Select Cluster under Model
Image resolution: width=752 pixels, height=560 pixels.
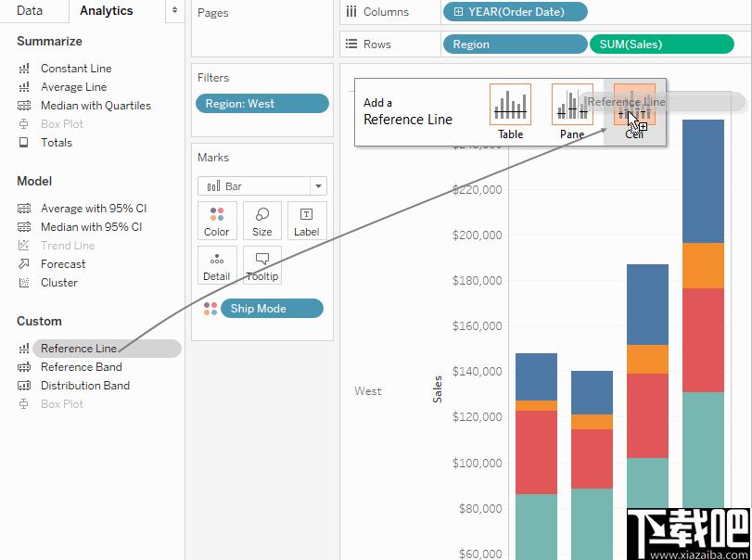[59, 283]
